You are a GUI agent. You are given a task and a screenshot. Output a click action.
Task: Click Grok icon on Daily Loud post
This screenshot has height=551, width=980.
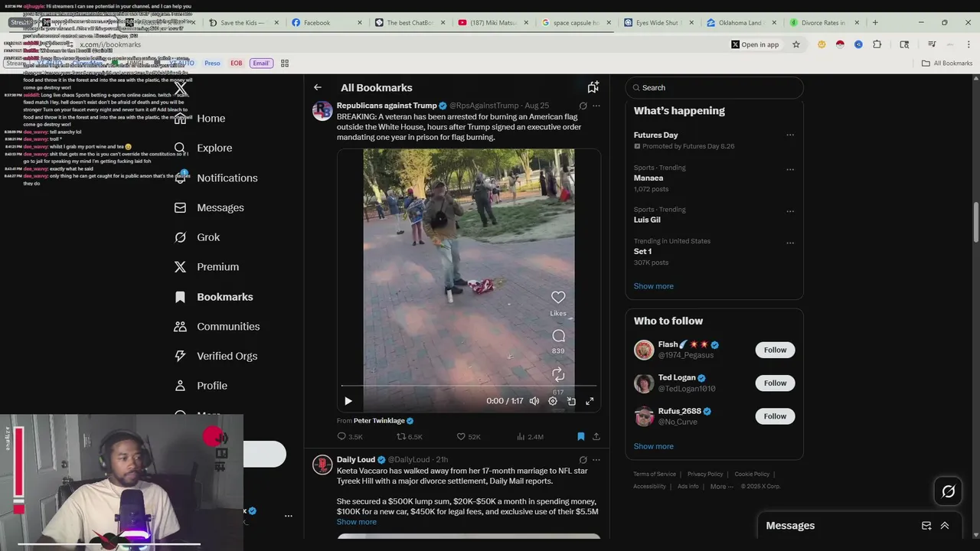click(583, 460)
